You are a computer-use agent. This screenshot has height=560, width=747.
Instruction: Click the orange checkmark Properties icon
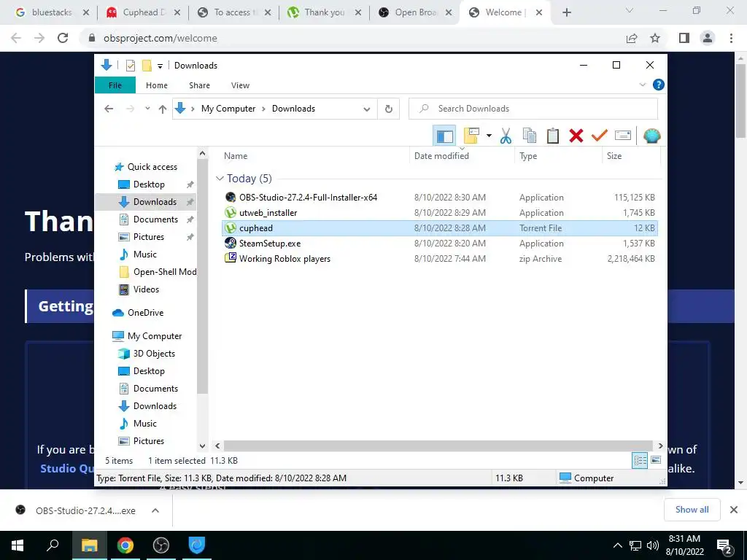click(x=600, y=135)
